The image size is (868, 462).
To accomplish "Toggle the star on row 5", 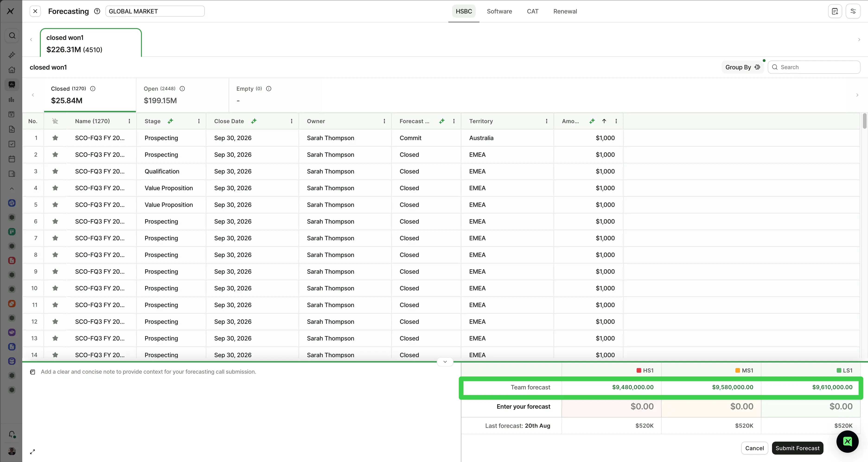I will [55, 205].
